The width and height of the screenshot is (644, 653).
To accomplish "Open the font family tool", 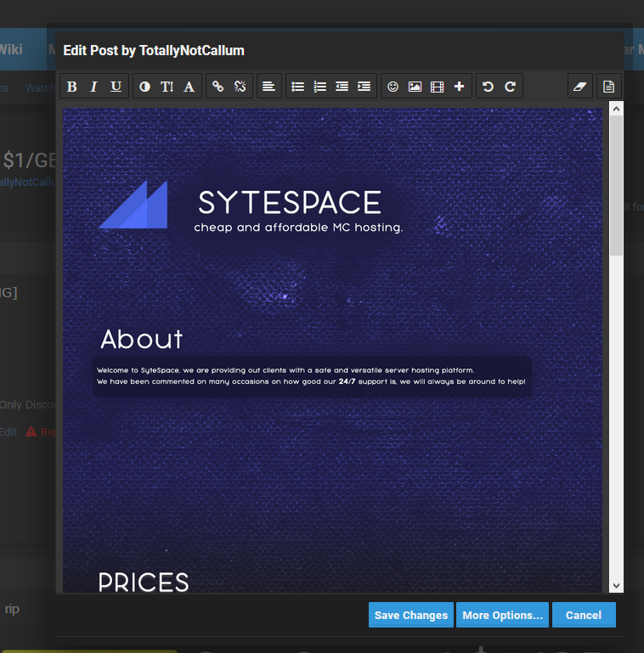I will point(189,87).
